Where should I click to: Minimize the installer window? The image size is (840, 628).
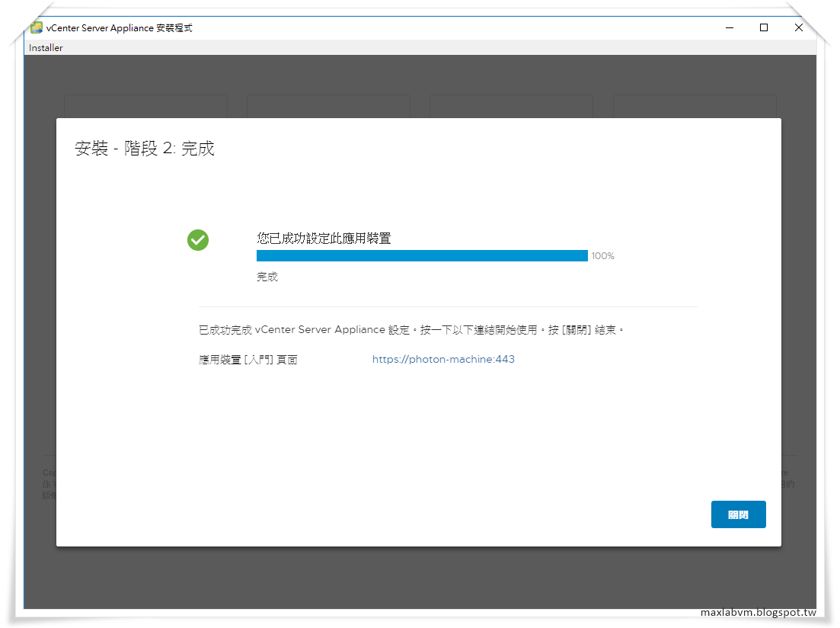pos(729,27)
